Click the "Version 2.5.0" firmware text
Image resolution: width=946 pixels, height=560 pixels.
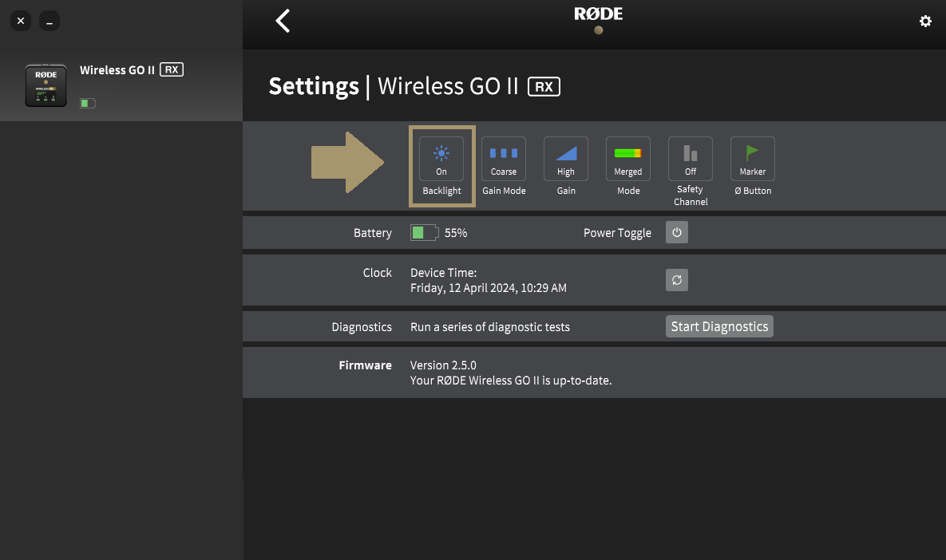(443, 365)
